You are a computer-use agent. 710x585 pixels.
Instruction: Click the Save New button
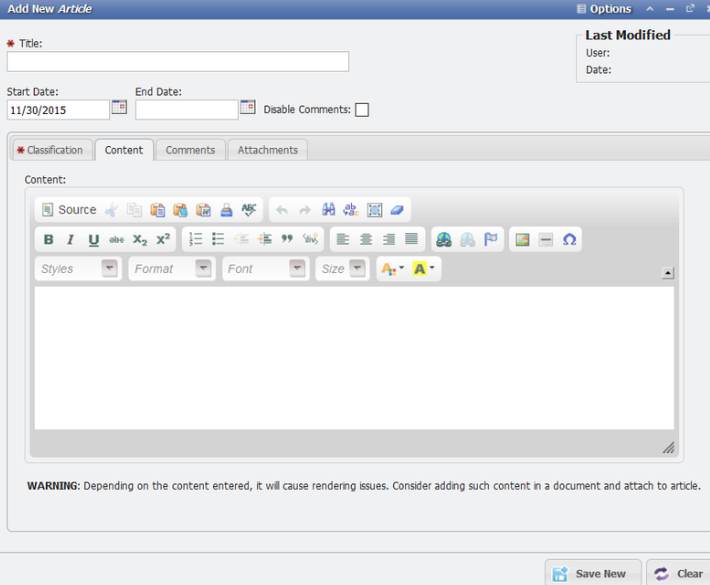592,573
